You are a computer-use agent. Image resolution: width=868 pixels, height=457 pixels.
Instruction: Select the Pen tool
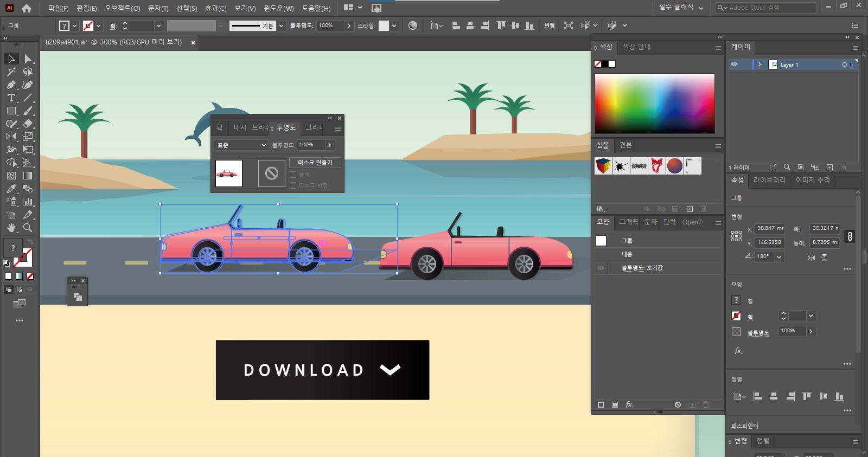(x=11, y=85)
